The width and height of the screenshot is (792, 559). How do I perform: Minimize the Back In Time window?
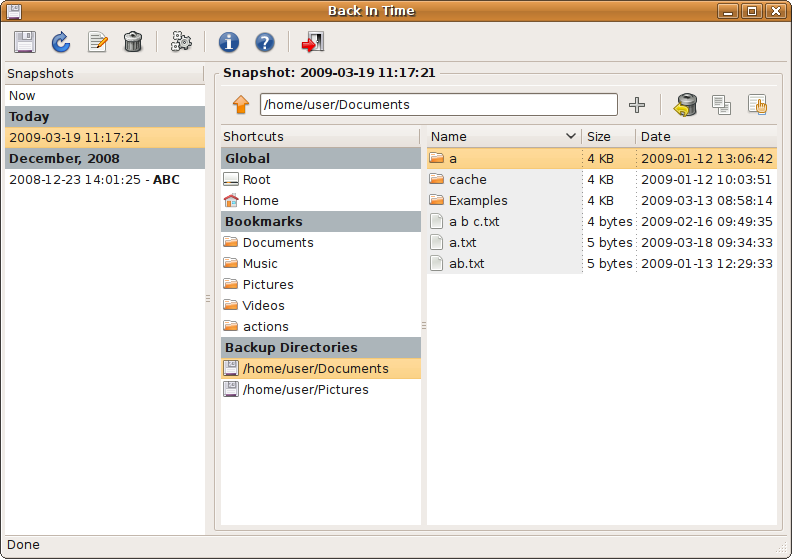pos(728,11)
